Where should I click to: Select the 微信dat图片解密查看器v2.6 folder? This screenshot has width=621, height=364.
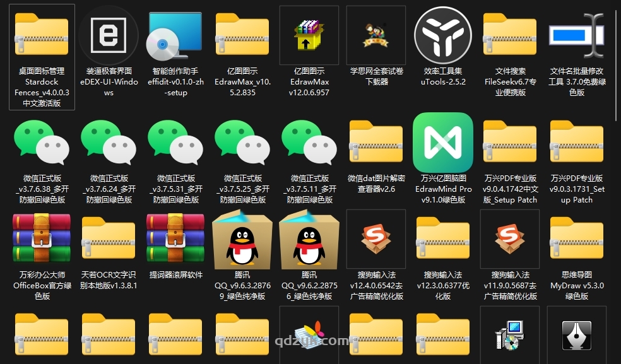coord(376,143)
